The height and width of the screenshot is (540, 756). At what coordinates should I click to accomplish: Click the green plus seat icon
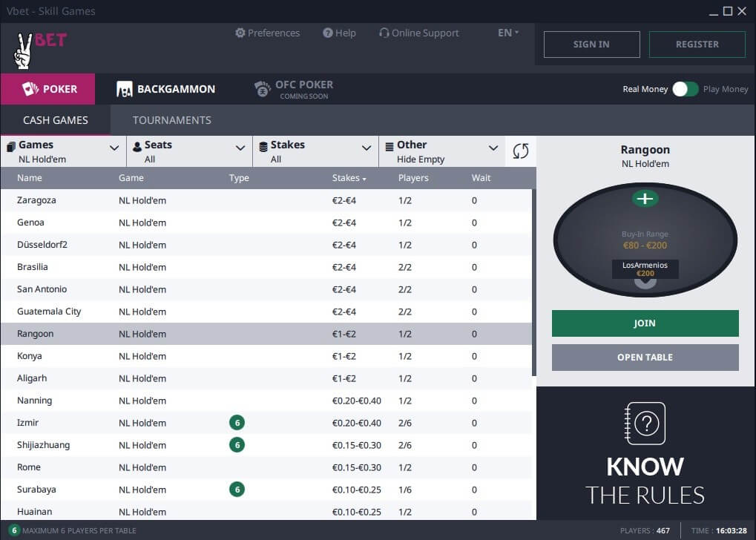(x=645, y=199)
